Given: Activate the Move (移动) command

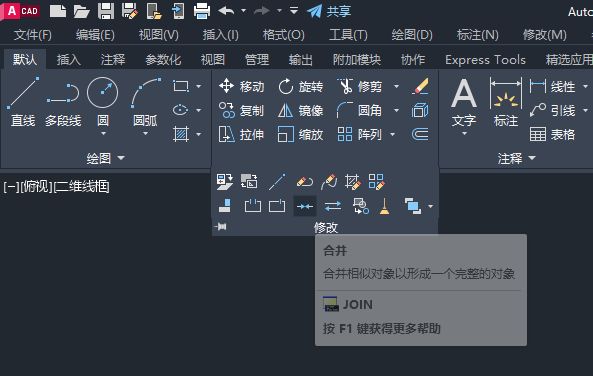Looking at the screenshot, I should click(241, 86).
